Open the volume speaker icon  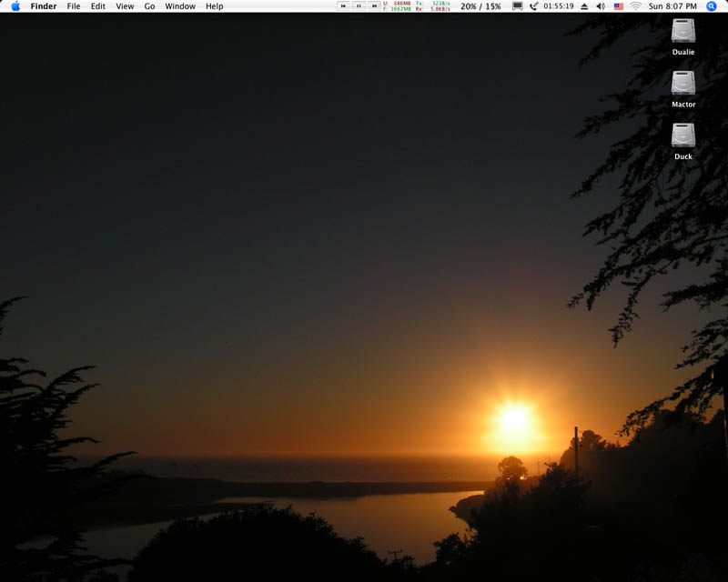click(601, 6)
